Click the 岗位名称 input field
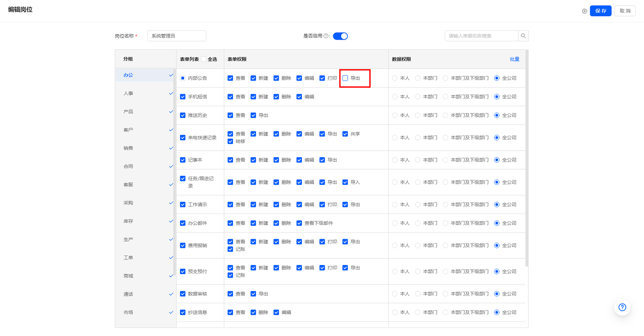644x336 pixels. pyautogui.click(x=177, y=36)
